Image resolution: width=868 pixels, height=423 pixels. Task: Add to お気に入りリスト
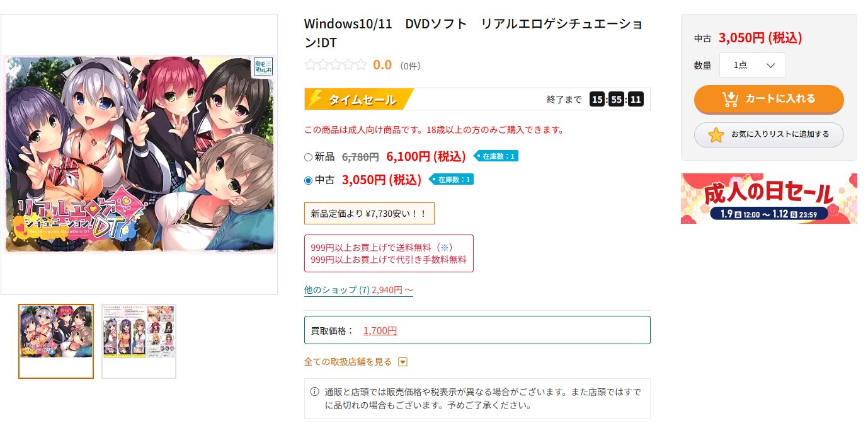769,135
